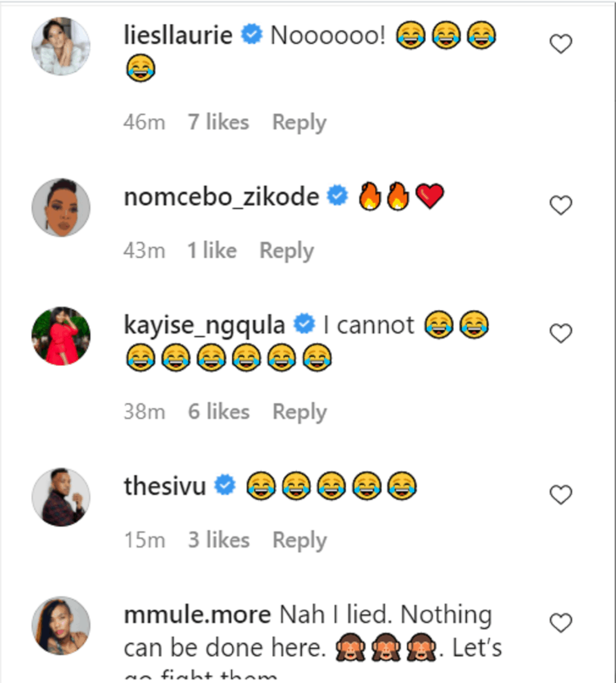
Task: Open the mmule.more username link
Action: coord(197,615)
